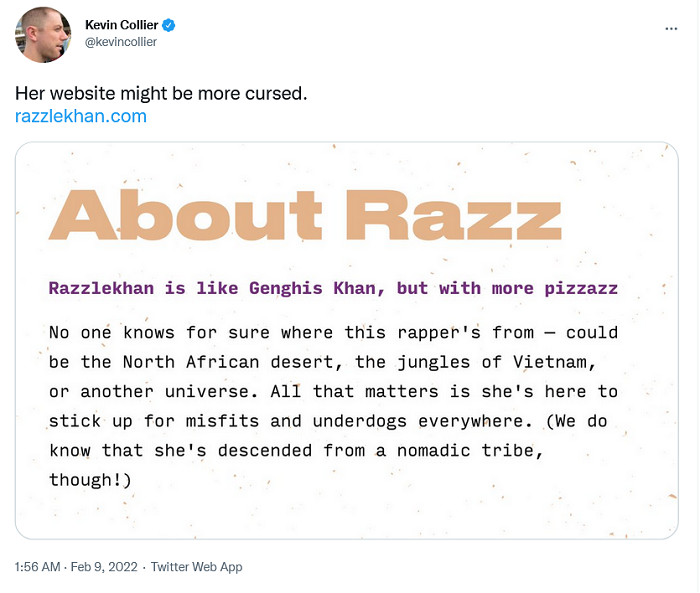The height and width of the screenshot is (593, 700).
Task: Click the 1:56 AM timestamp
Action: click(37, 567)
